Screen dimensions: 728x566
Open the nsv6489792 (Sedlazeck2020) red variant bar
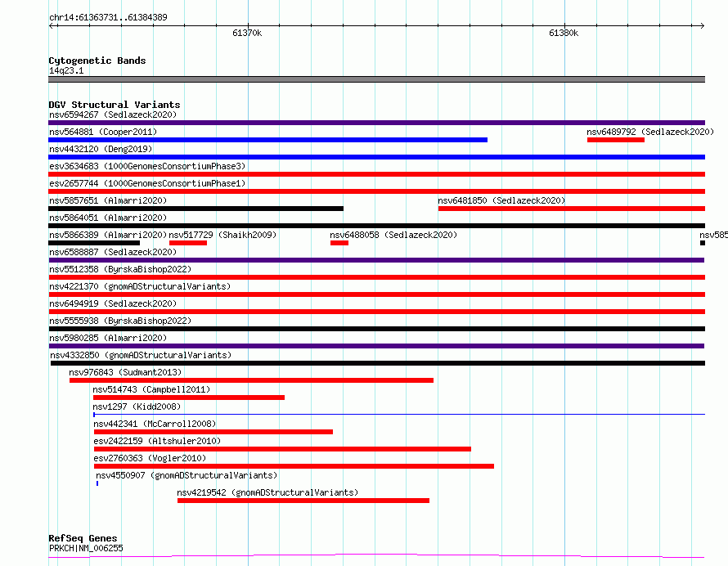616,140
